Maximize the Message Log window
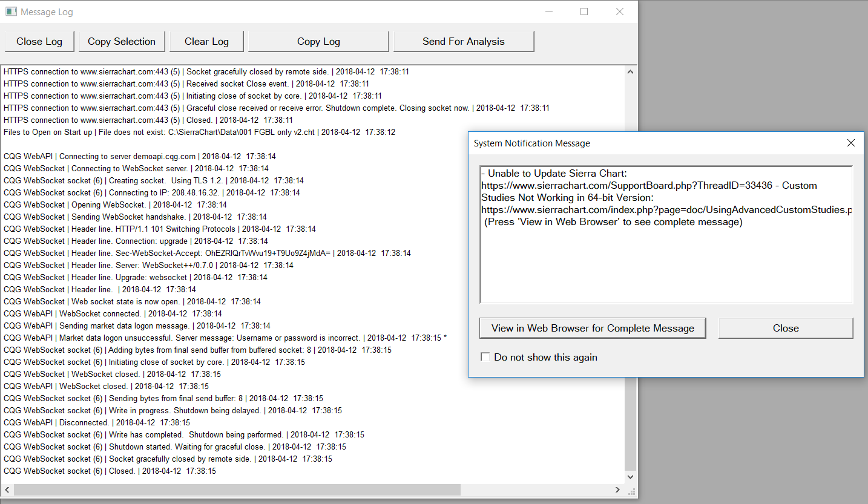Image resolution: width=868 pixels, height=504 pixels. 584,11
